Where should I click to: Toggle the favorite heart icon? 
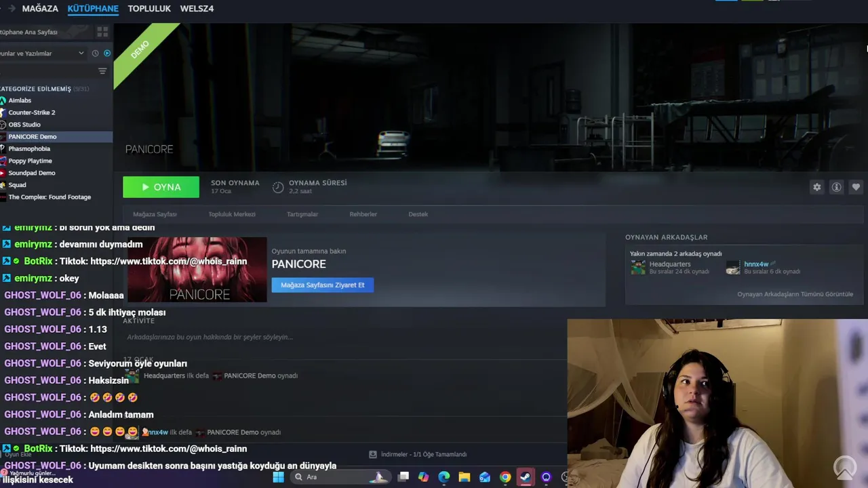click(x=856, y=187)
